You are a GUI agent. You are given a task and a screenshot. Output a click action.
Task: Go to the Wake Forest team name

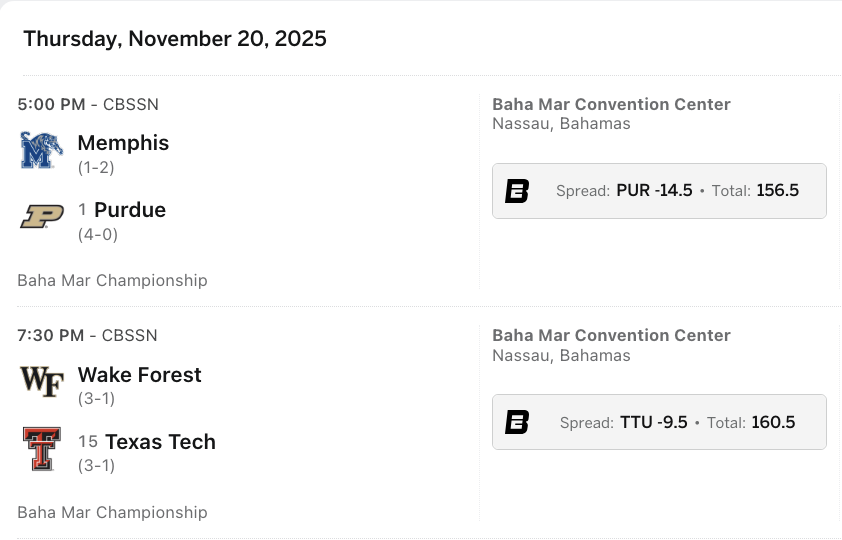click(139, 375)
